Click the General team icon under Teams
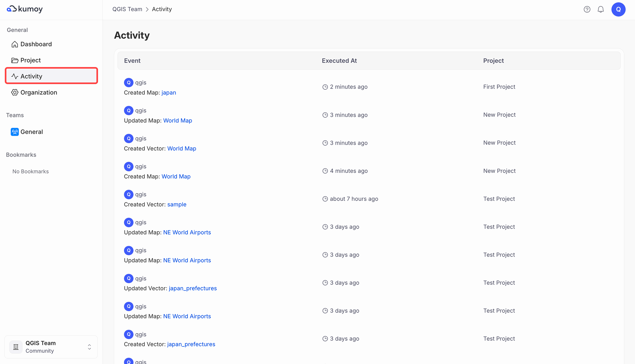The height and width of the screenshot is (364, 635). point(15,131)
